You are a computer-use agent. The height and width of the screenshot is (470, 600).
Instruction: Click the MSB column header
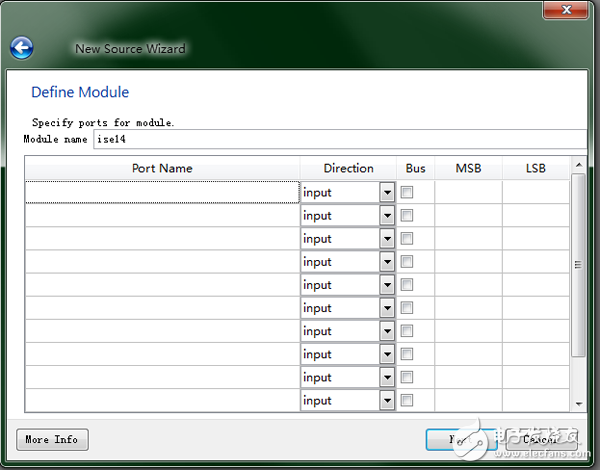[468, 168]
